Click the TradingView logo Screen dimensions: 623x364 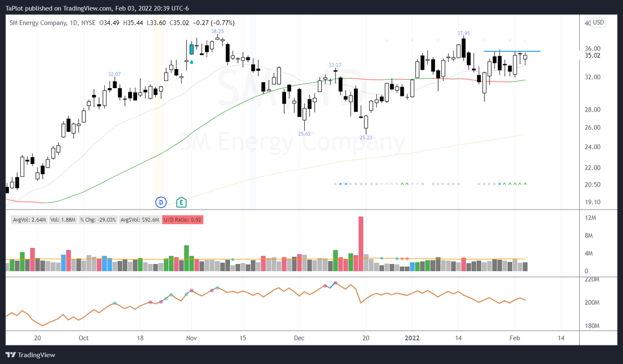31,355
